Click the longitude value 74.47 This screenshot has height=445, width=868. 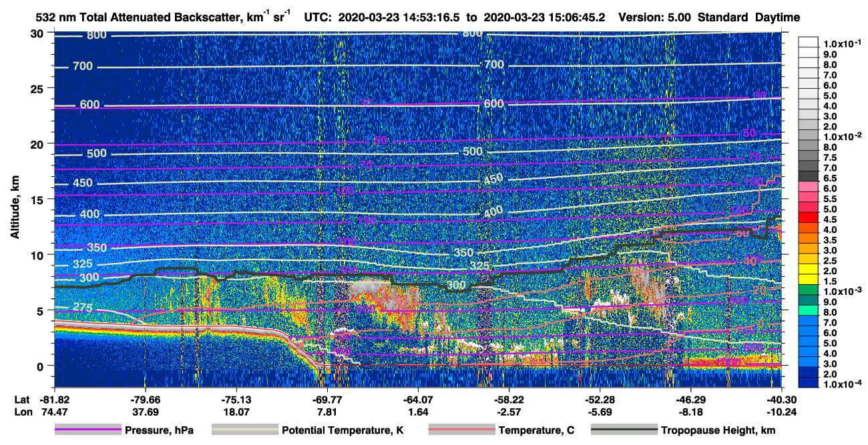(54, 412)
